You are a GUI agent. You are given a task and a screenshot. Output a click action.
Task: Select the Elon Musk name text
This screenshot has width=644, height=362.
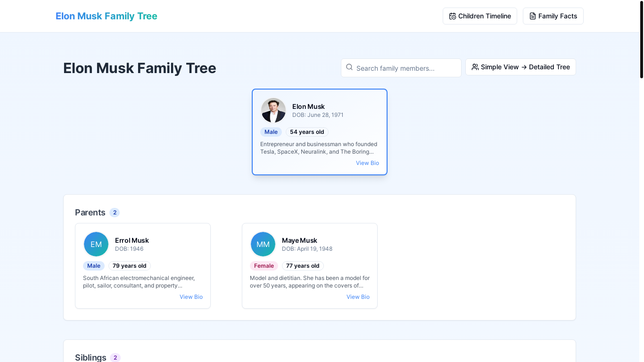tap(308, 107)
